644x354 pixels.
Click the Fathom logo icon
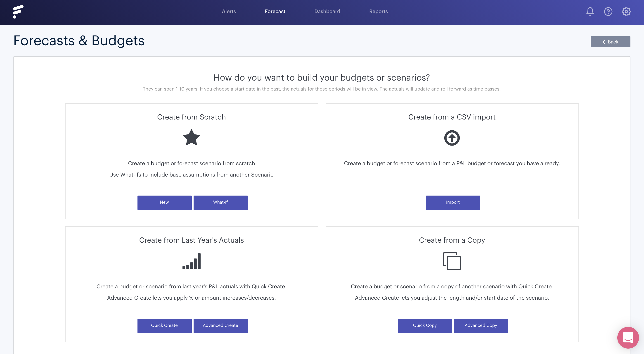click(x=18, y=12)
